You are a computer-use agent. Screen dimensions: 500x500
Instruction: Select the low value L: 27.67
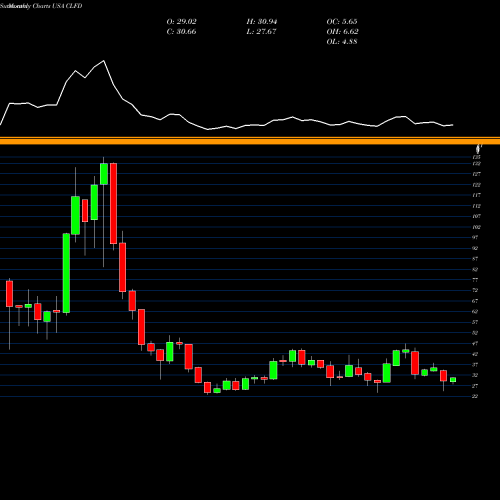(261, 32)
